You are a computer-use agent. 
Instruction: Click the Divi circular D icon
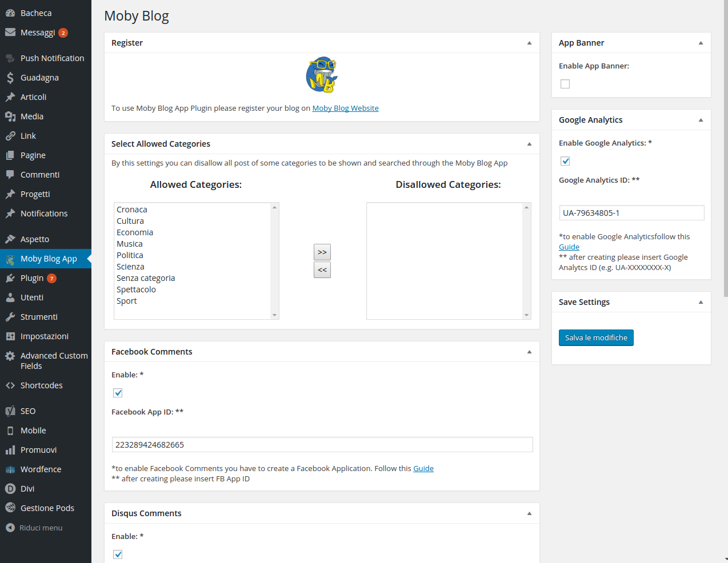[10, 489]
